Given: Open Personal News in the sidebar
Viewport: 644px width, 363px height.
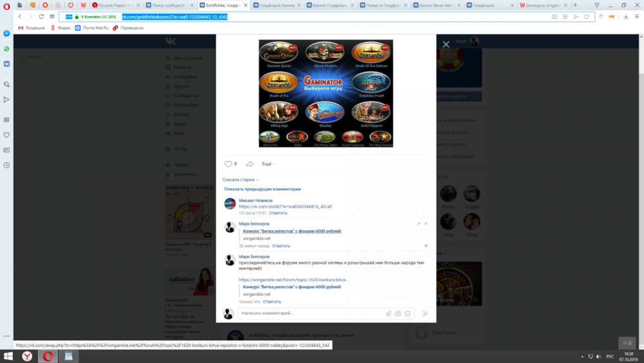Looking at the screenshot, I should pyautogui.click(x=6, y=150).
